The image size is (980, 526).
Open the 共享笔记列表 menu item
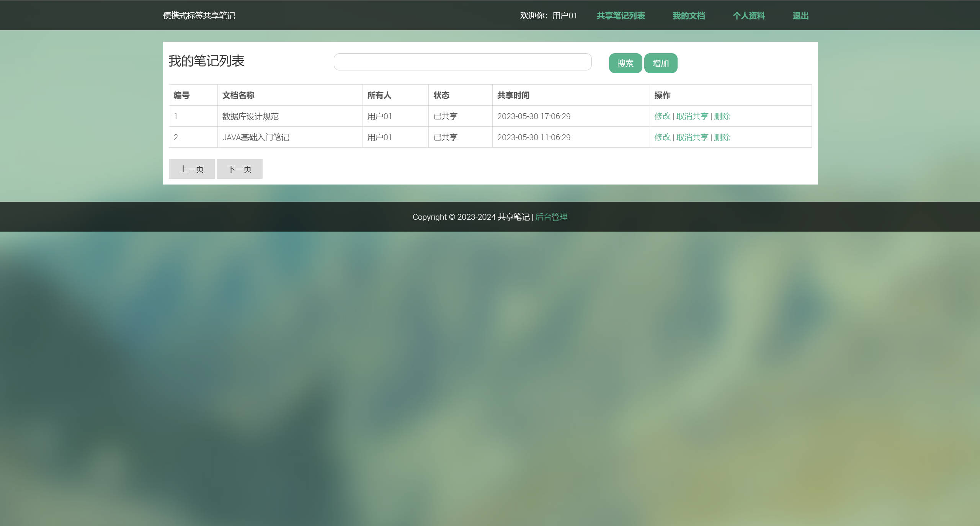(x=621, y=16)
